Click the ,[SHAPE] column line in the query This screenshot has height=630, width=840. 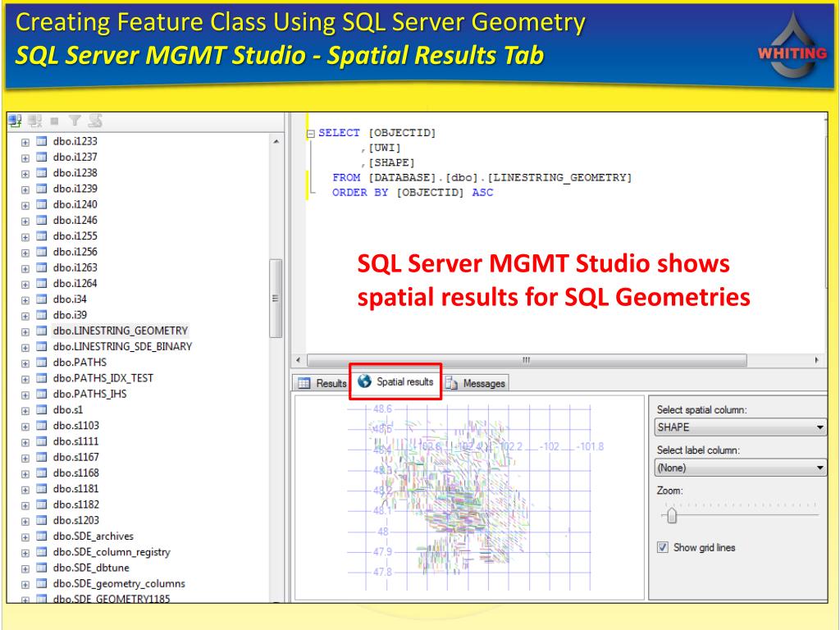pos(388,163)
